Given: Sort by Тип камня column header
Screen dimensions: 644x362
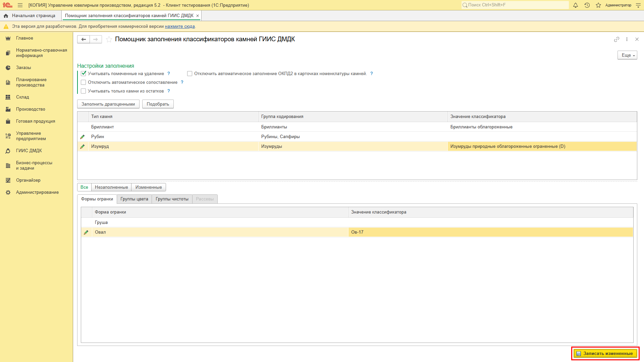Looking at the screenshot, I should [x=173, y=117].
